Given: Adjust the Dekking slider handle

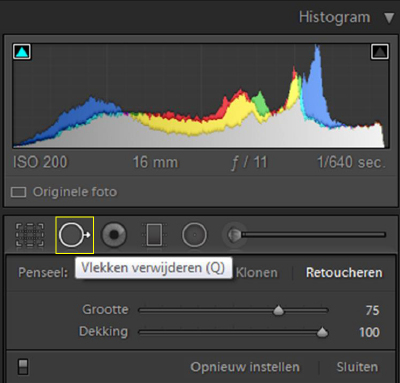Looking at the screenshot, I should point(322,332).
